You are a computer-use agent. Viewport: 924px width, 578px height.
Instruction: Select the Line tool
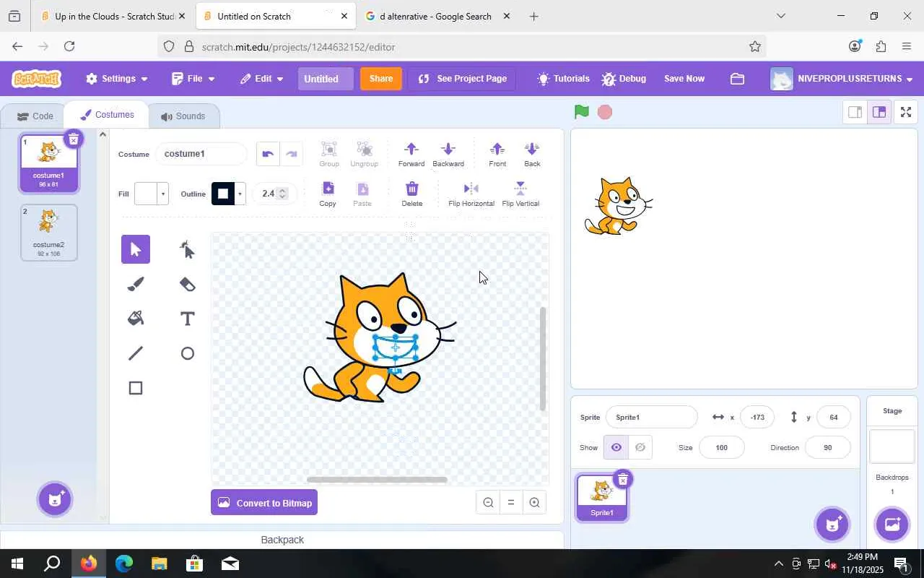[136, 353]
